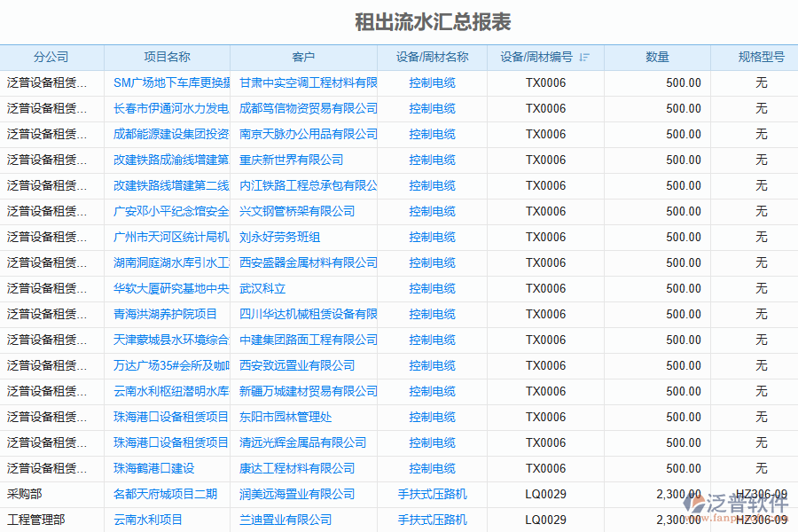The image size is (798, 532).
Task: Open customer 康达工程材料有限公司
Action: click(297, 469)
